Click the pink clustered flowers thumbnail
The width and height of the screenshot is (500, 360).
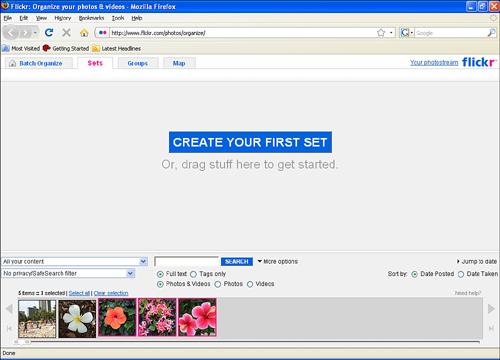(x=157, y=317)
